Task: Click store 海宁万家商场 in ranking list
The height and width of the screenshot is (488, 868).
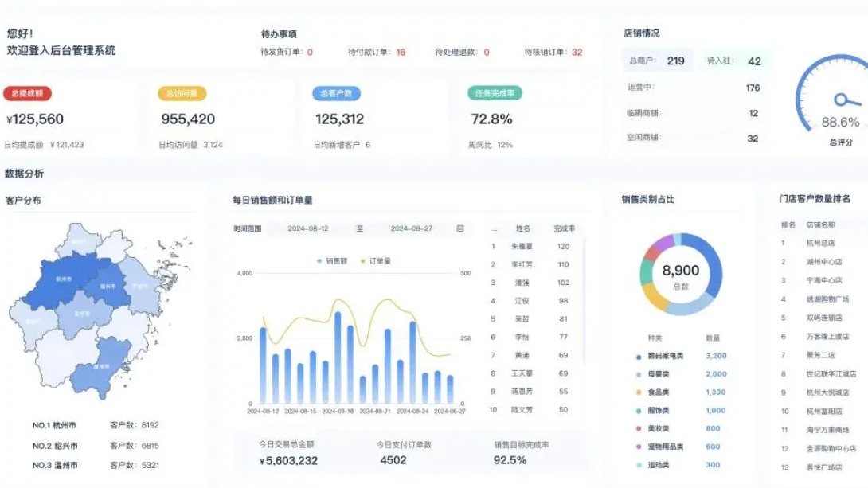Action: click(x=827, y=429)
